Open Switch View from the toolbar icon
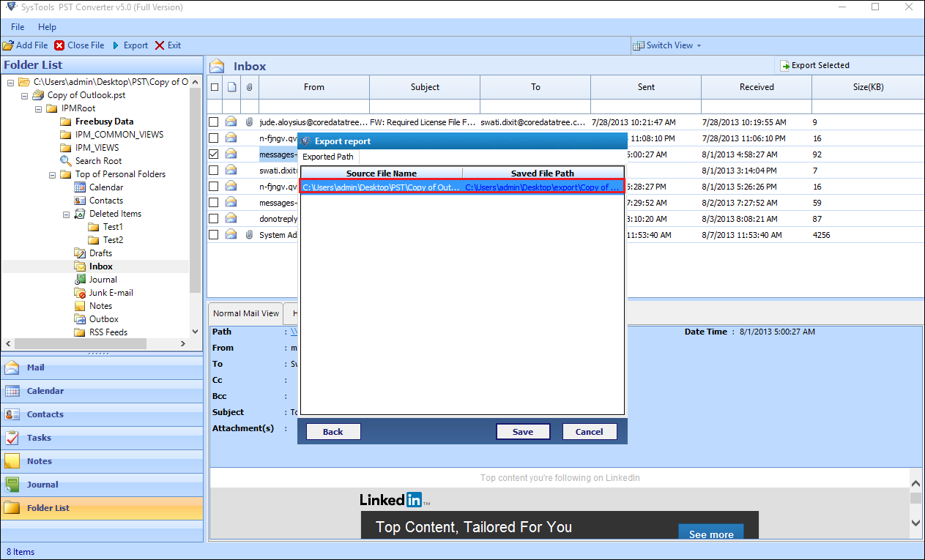925x560 pixels. tap(639, 45)
